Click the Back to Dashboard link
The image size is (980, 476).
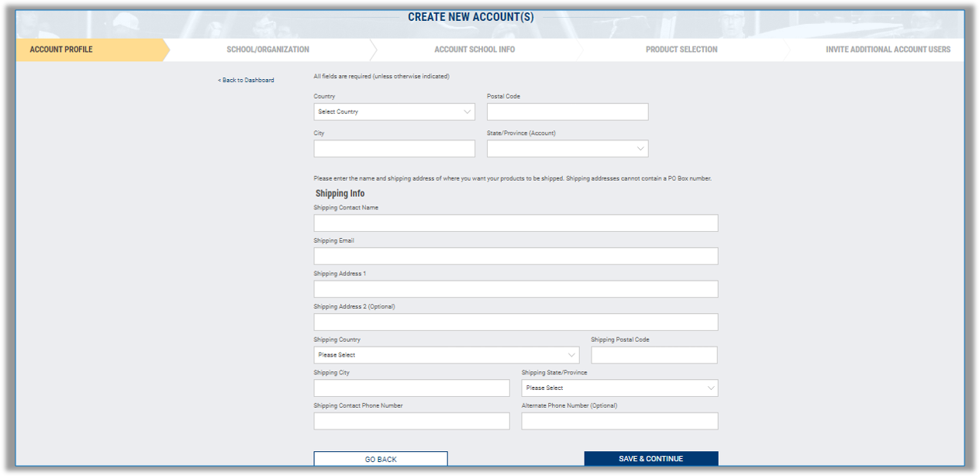coord(246,80)
